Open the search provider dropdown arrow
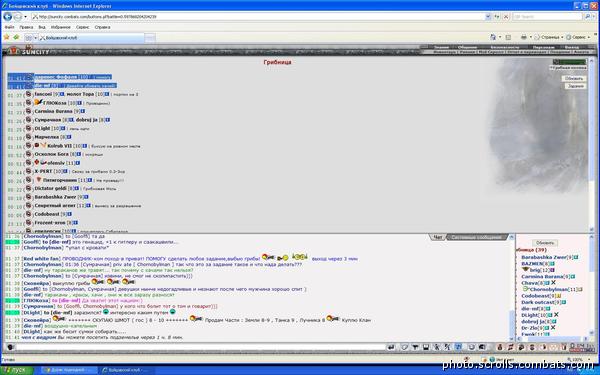The width and height of the screenshot is (600, 375). (x=593, y=16)
